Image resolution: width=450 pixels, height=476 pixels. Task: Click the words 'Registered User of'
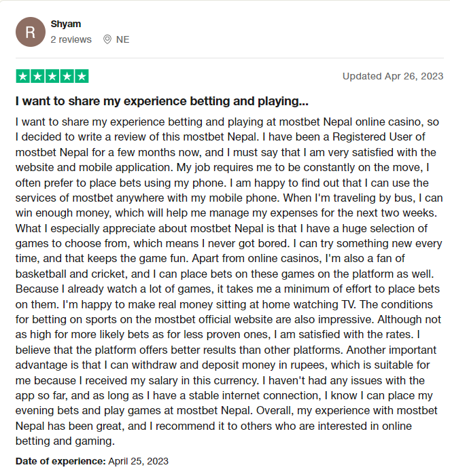point(379,137)
